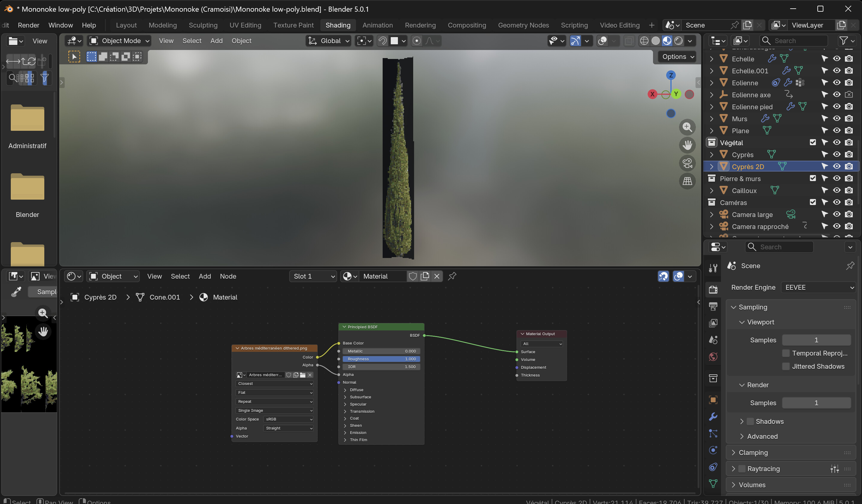
Task: Toggle Shadows checkbox under Render
Action: click(750, 421)
